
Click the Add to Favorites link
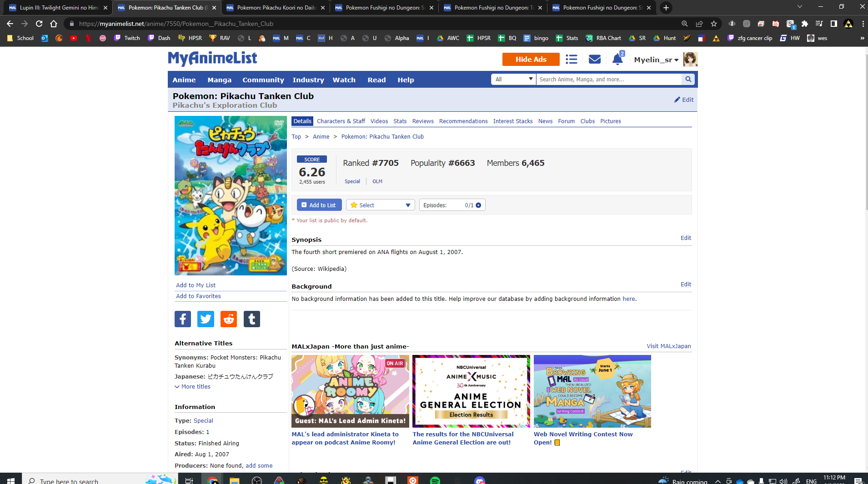click(x=199, y=296)
